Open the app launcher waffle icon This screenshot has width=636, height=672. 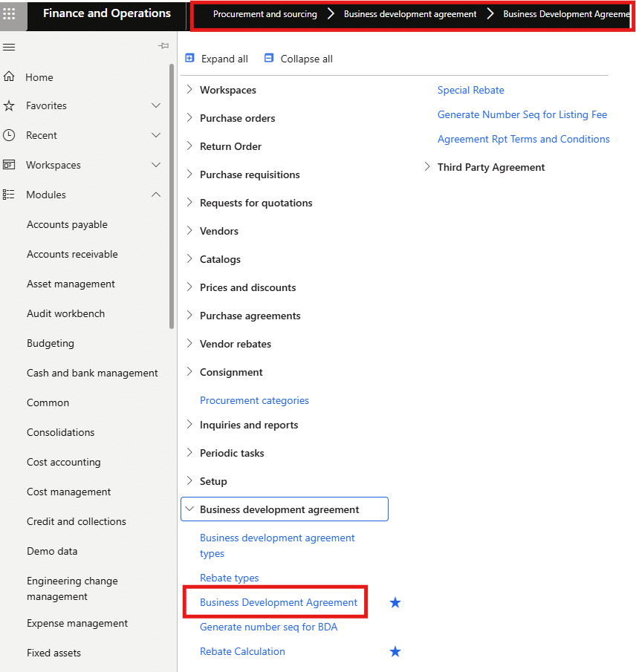pos(10,14)
